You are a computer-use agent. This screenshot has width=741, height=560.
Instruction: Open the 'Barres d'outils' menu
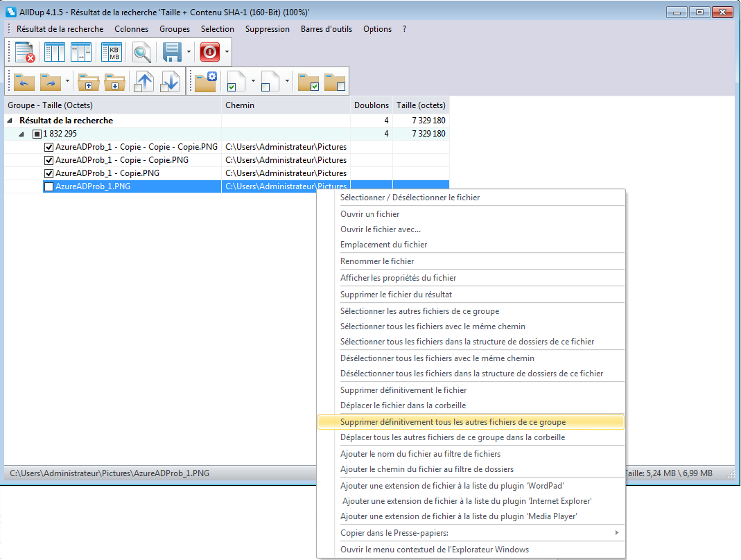(x=326, y=29)
